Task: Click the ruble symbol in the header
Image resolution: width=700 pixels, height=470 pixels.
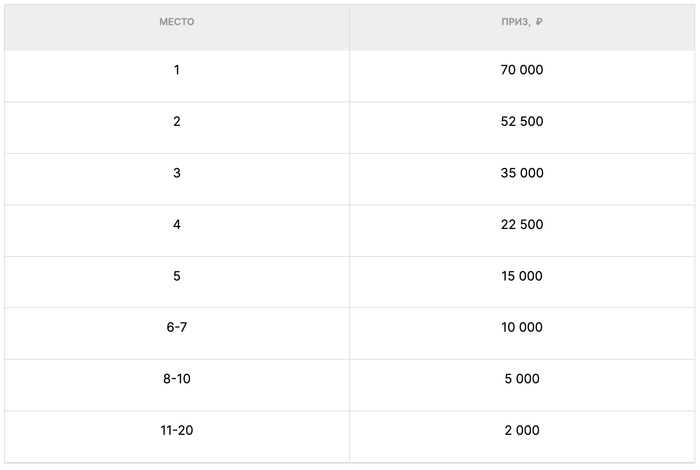Action: (x=539, y=22)
